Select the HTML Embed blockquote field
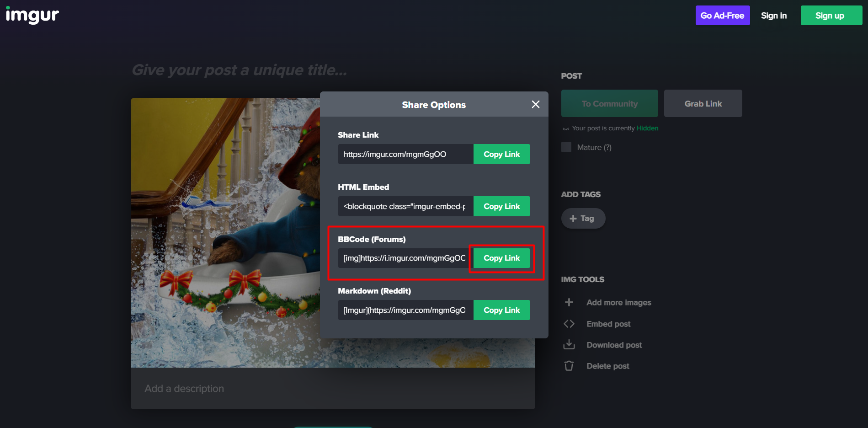868x428 pixels. (405, 206)
